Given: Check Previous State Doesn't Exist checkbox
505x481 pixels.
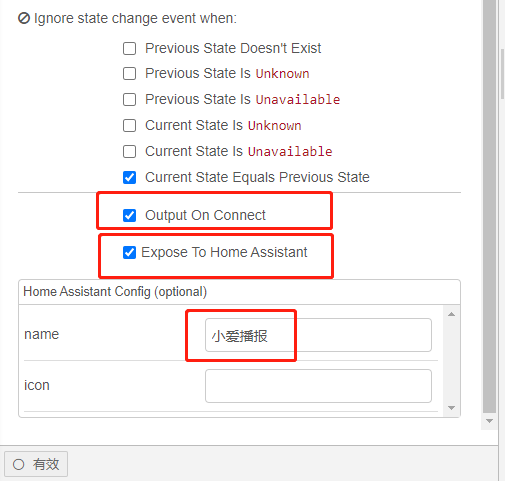Looking at the screenshot, I should [129, 48].
